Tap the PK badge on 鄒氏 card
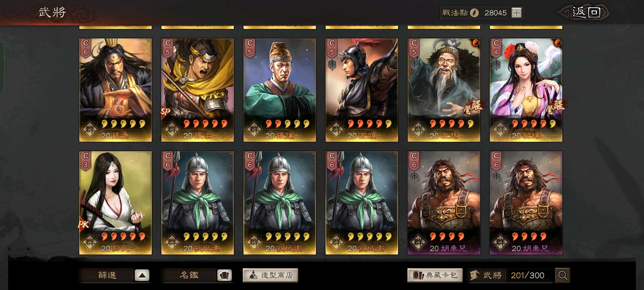The height and width of the screenshot is (290, 644). tap(83, 224)
